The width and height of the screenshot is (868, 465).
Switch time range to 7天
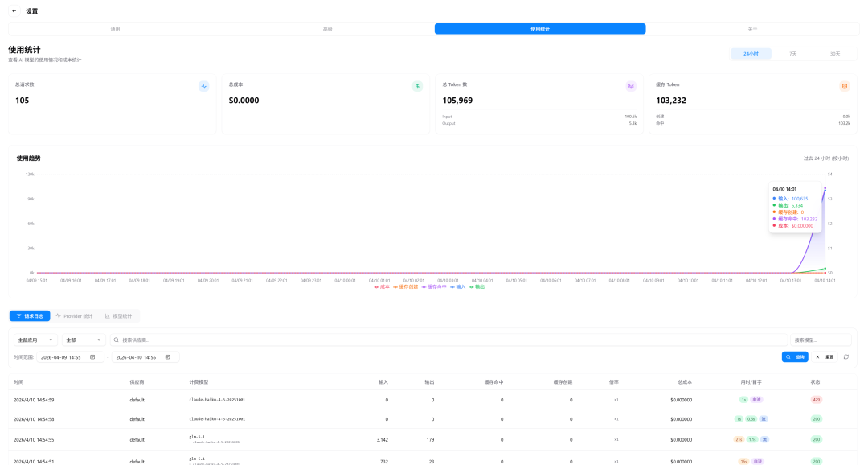[x=792, y=54]
